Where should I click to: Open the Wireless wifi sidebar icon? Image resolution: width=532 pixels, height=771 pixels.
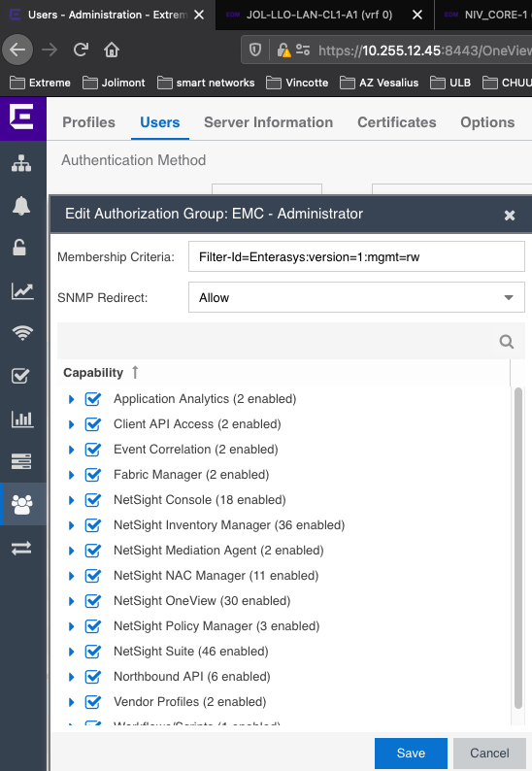coord(22,333)
